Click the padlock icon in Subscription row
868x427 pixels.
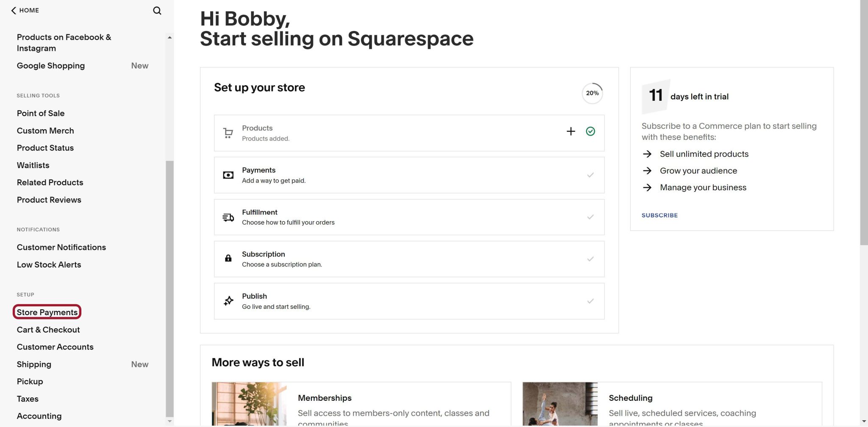[228, 258]
